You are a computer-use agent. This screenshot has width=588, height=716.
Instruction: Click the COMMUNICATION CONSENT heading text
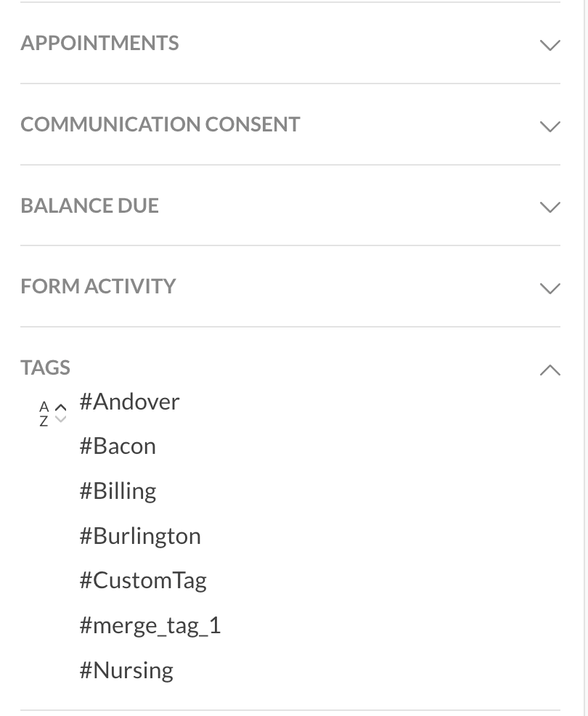click(x=160, y=124)
